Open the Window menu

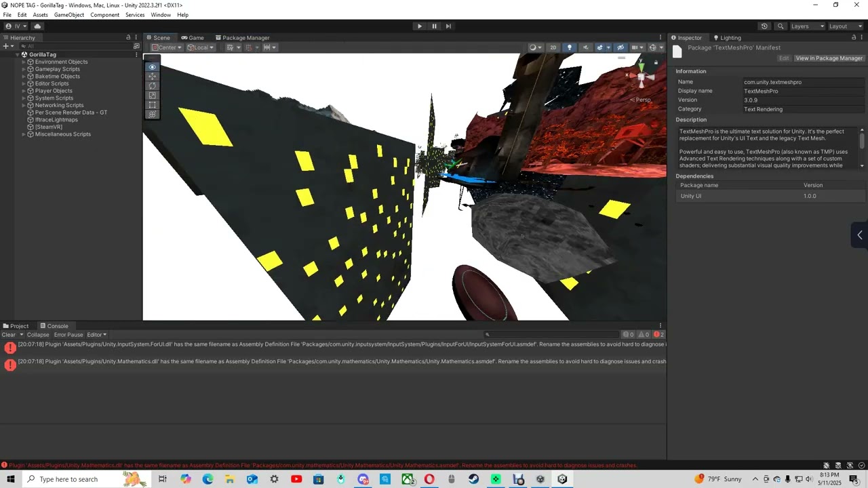(161, 15)
